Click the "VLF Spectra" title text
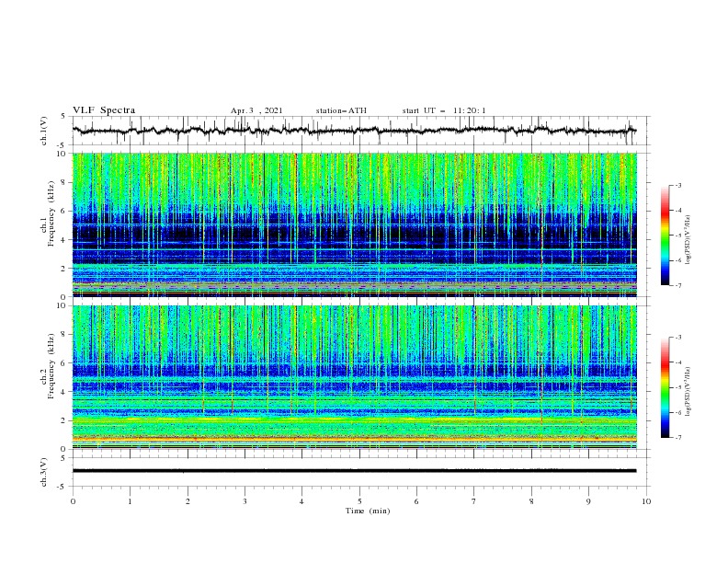Viewport: 728px width, 563px height. (x=104, y=110)
